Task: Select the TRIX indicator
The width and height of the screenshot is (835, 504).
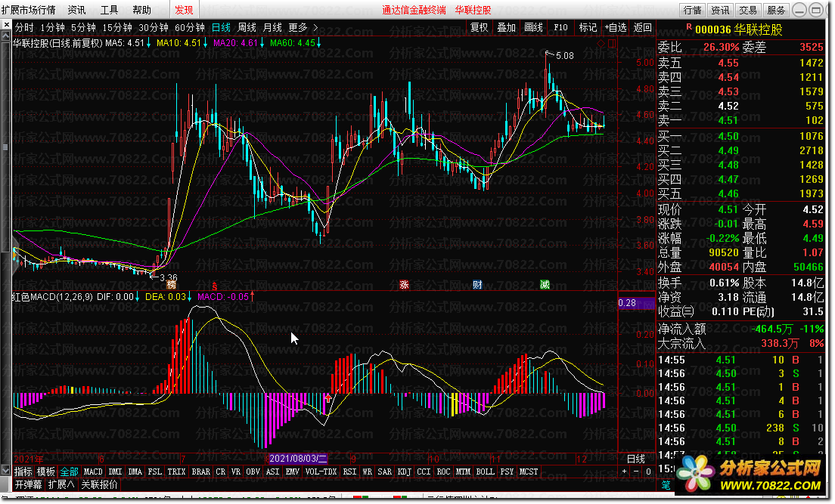Action: coord(176,472)
